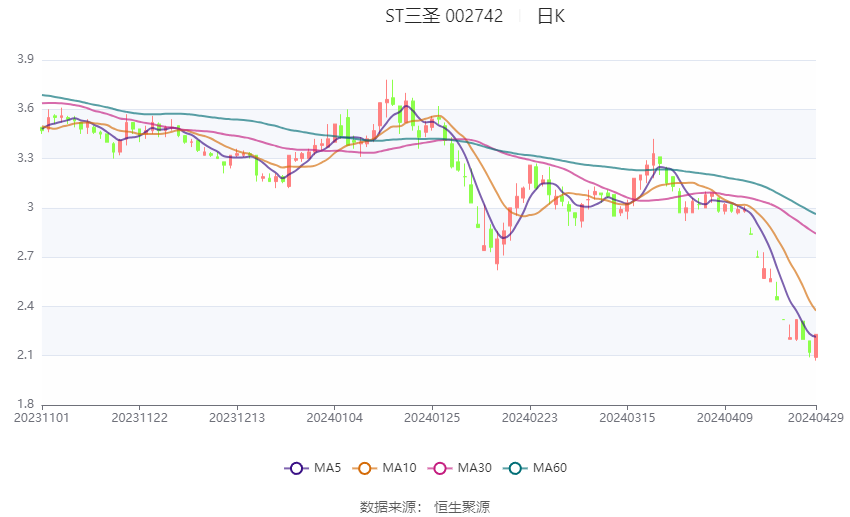
Task: Click the 20240409 date axis label
Action: coord(724,417)
